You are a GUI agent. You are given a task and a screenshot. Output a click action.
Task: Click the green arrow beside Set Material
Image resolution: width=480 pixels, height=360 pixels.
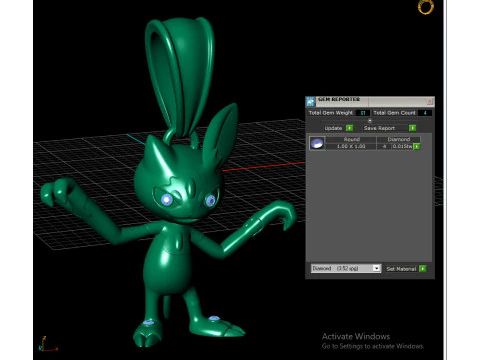tap(423, 269)
